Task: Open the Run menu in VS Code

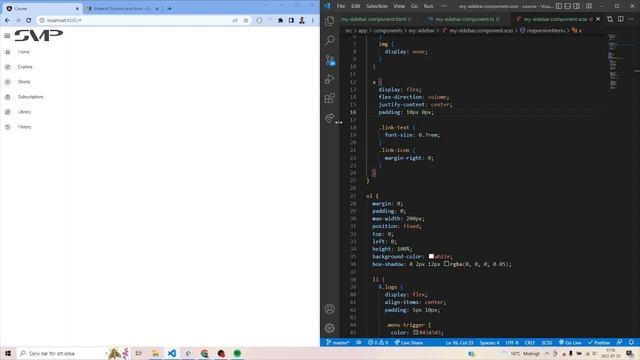Action: click(x=429, y=6)
